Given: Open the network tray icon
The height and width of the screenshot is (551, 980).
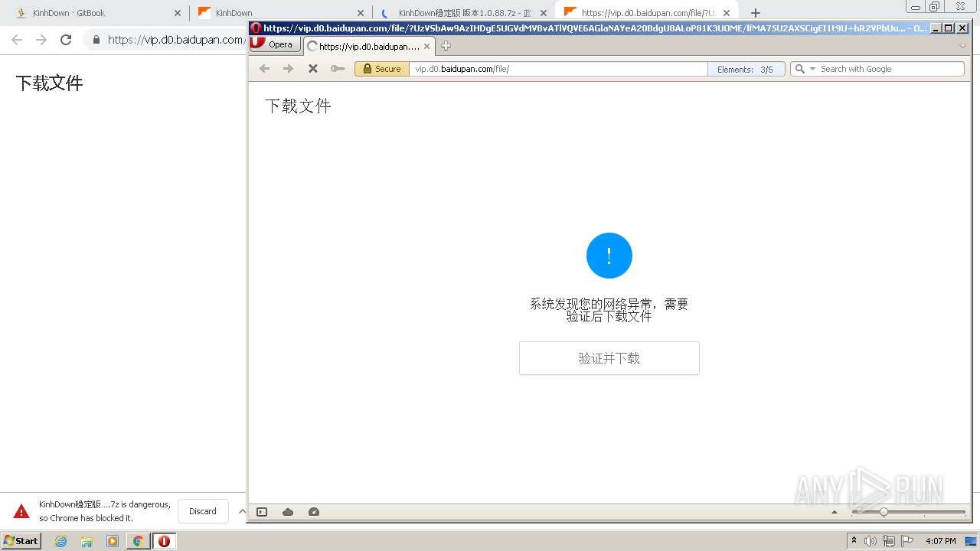Looking at the screenshot, I should coord(888,541).
